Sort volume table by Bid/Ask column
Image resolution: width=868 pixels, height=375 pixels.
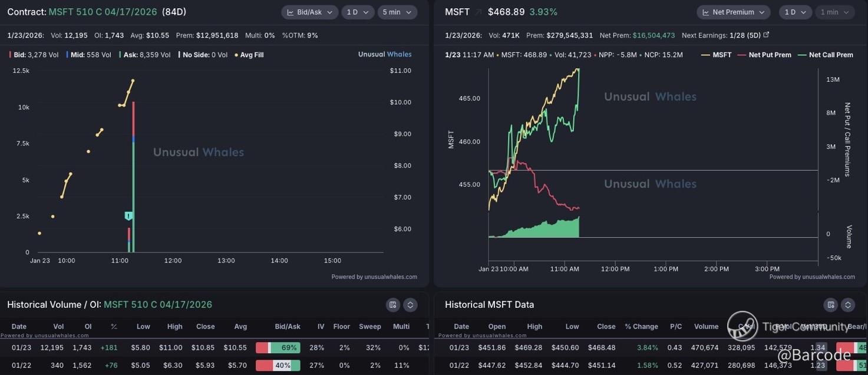288,326
